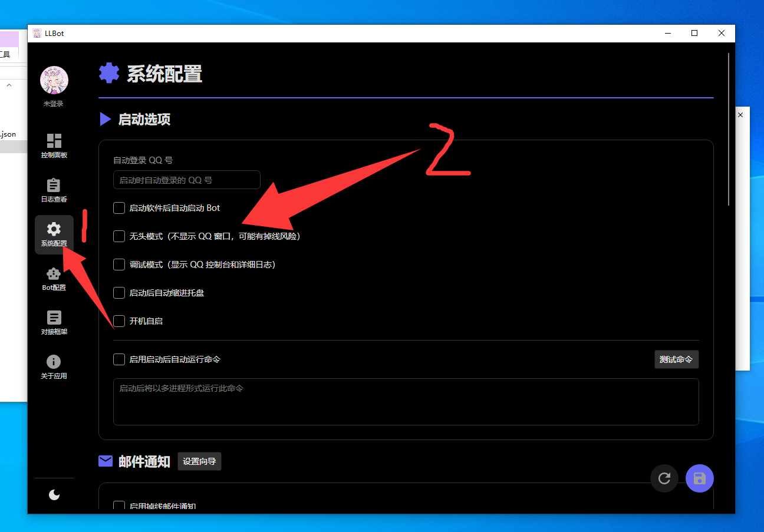Screen dimensions: 764x532
Task: Click the large gear icon beside 系统配置 heading
Action: 109,74
